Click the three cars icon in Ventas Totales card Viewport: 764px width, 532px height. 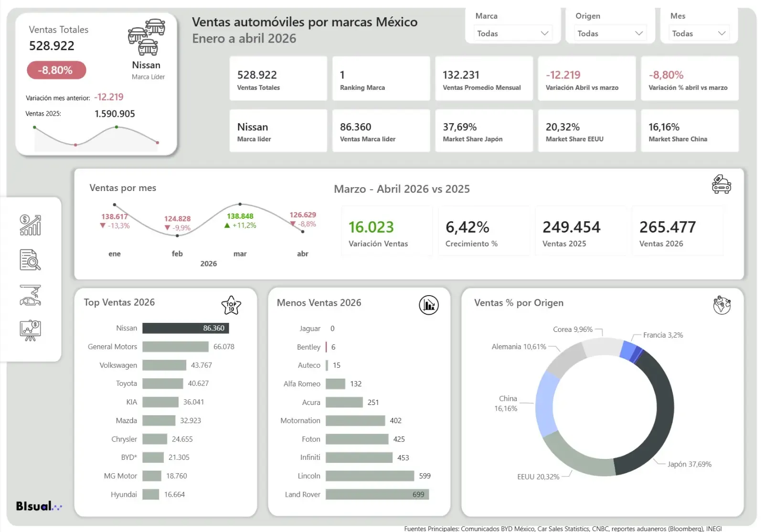coord(147,37)
